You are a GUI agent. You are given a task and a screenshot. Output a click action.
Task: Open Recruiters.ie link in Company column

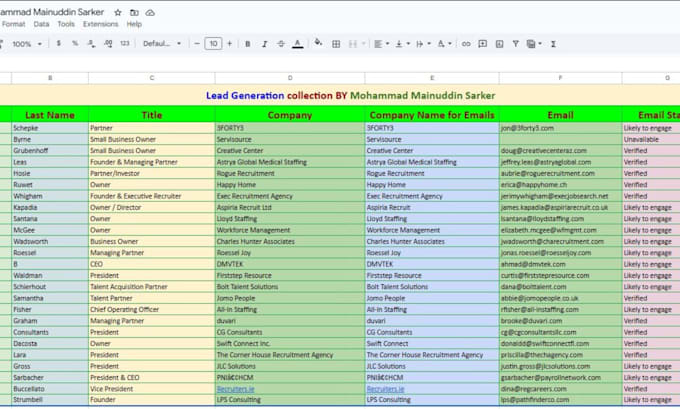(235, 389)
